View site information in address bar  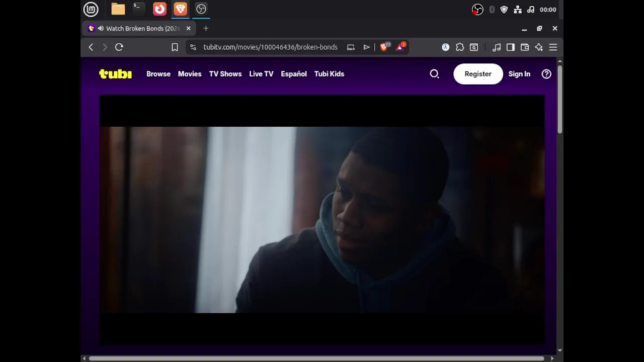pyautogui.click(x=193, y=47)
